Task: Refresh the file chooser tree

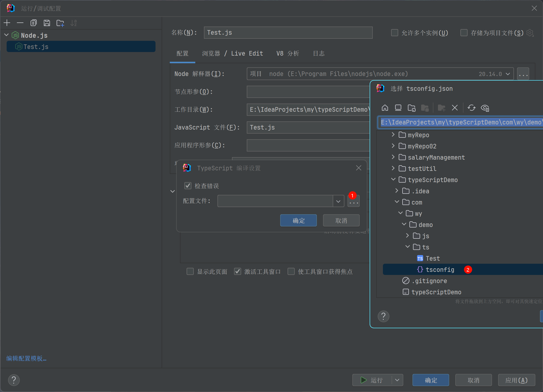Action: pos(472,108)
